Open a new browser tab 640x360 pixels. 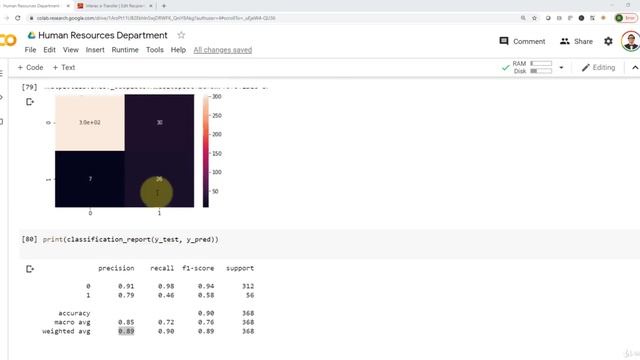(164, 6)
